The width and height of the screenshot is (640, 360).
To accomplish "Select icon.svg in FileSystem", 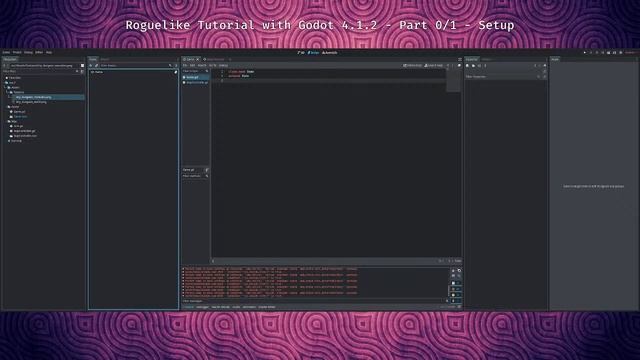I will pos(15,141).
